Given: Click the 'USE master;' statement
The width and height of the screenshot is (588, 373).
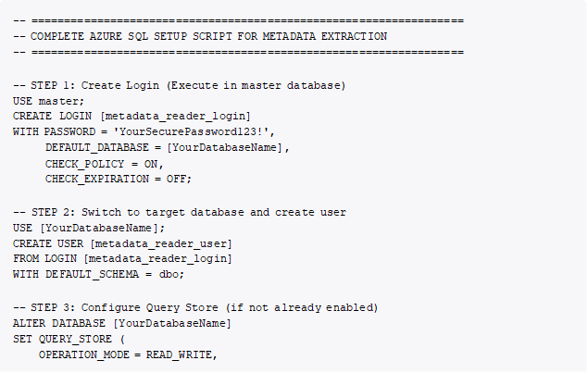Looking at the screenshot, I should pyautogui.click(x=48, y=101).
